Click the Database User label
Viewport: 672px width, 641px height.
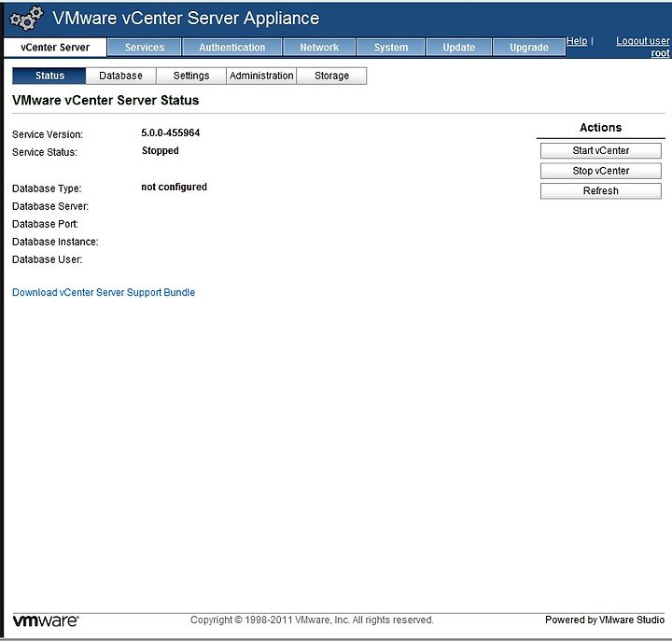[x=48, y=259]
